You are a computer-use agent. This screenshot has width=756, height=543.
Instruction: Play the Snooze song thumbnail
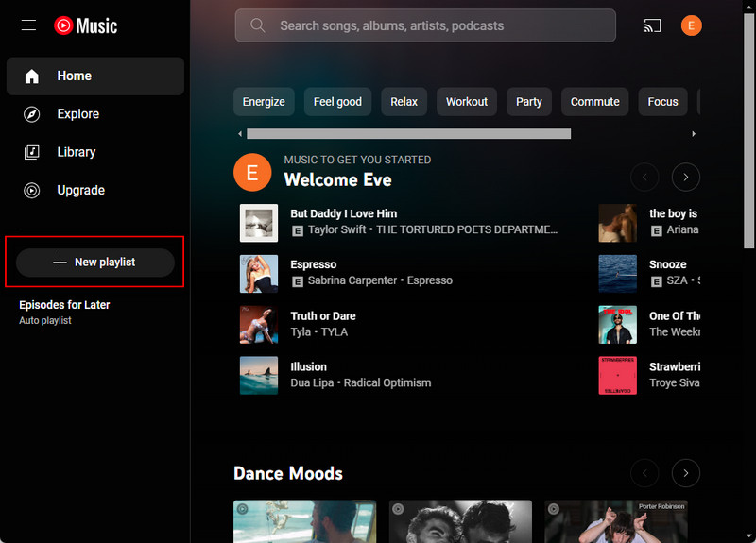618,274
